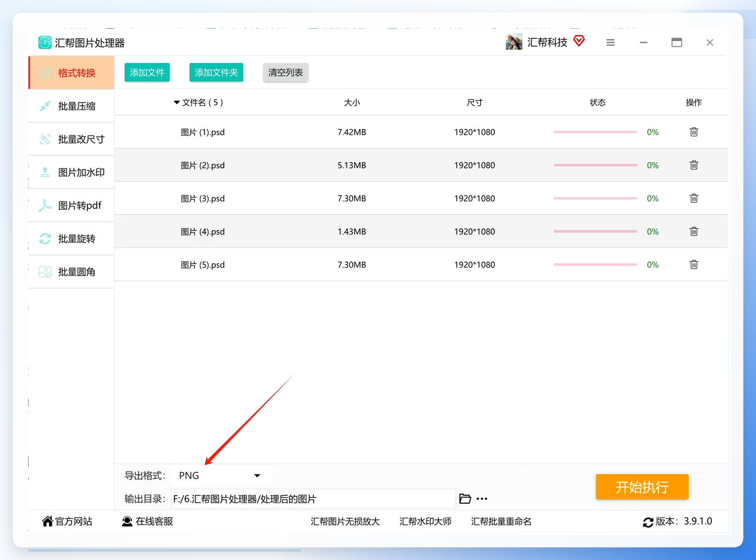Select the 图片 (3).psd file name

pos(203,198)
